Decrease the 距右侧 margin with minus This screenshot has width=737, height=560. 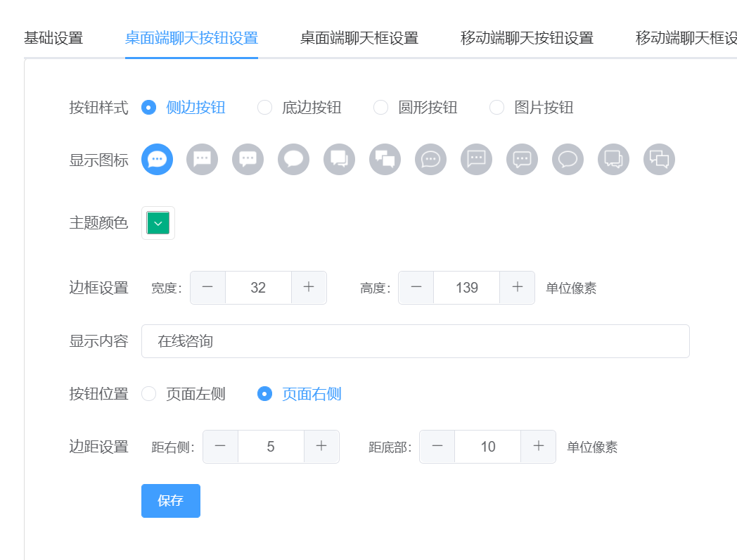pyautogui.click(x=221, y=447)
